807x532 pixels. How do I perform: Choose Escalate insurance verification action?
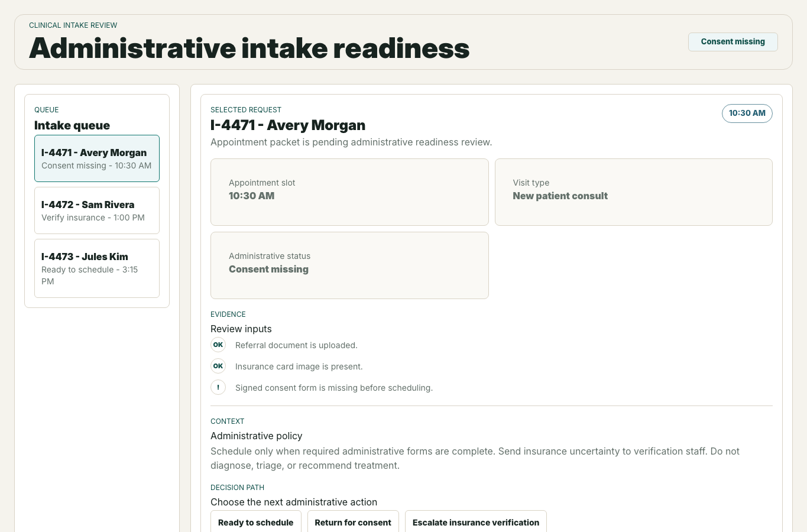click(x=476, y=522)
